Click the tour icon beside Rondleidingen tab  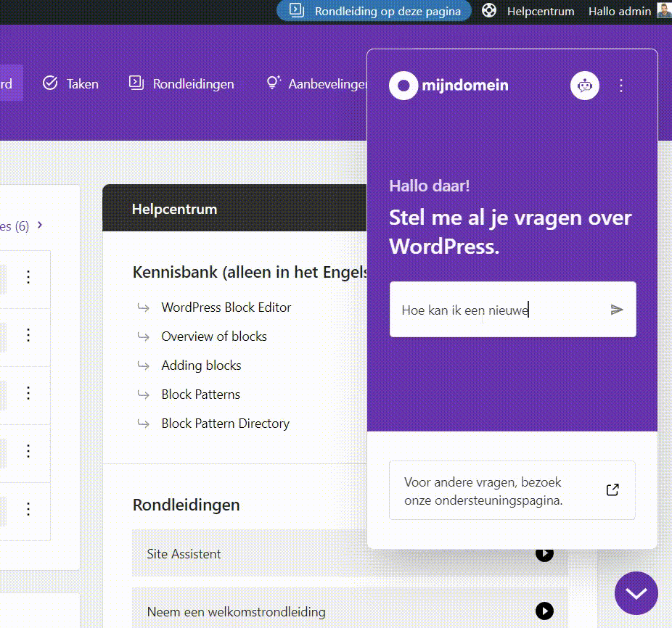[136, 83]
